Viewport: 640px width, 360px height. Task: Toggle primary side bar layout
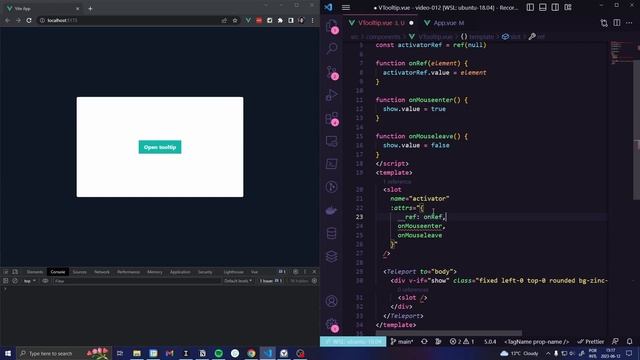(530, 7)
